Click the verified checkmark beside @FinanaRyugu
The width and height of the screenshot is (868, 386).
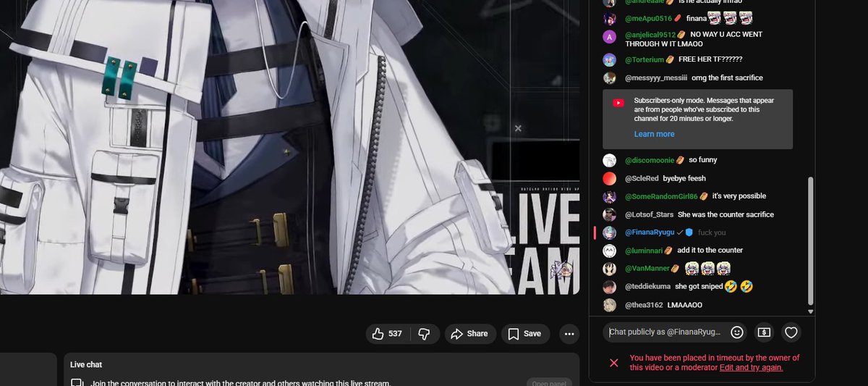point(680,232)
